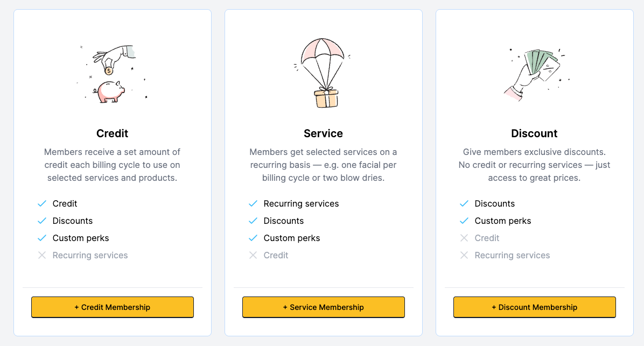644x346 pixels.
Task: Click the Credit membership description text
Action: [x=113, y=165]
